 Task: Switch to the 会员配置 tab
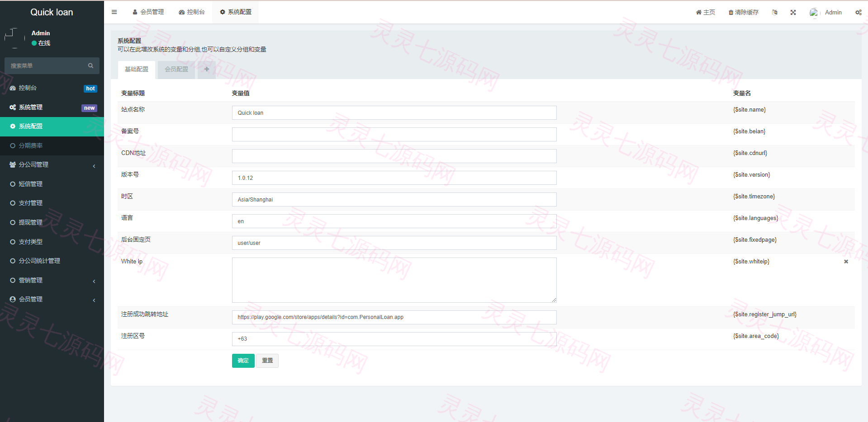click(176, 70)
